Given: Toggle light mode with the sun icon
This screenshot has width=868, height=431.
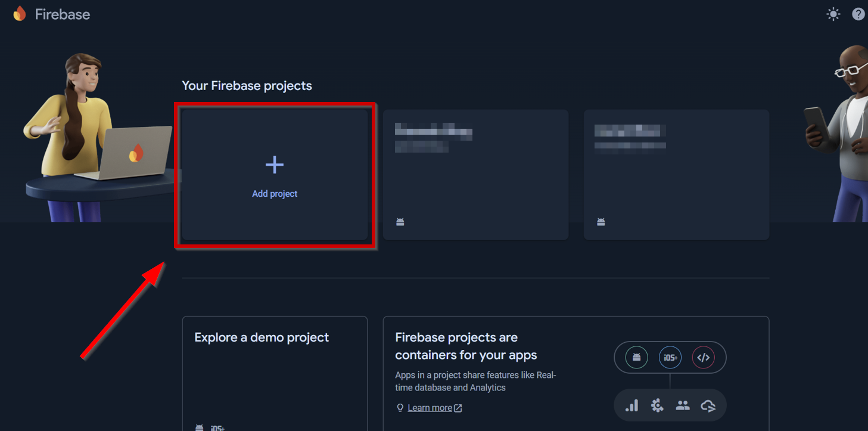Looking at the screenshot, I should pyautogui.click(x=833, y=13).
